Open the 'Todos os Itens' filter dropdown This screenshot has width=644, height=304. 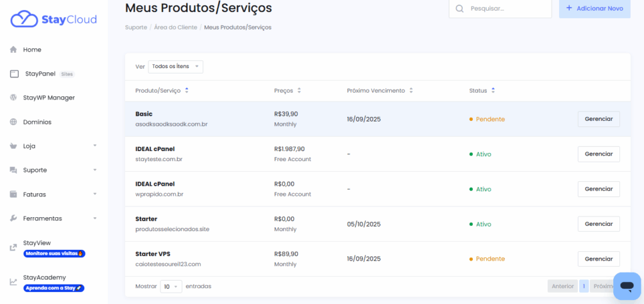[175, 66]
